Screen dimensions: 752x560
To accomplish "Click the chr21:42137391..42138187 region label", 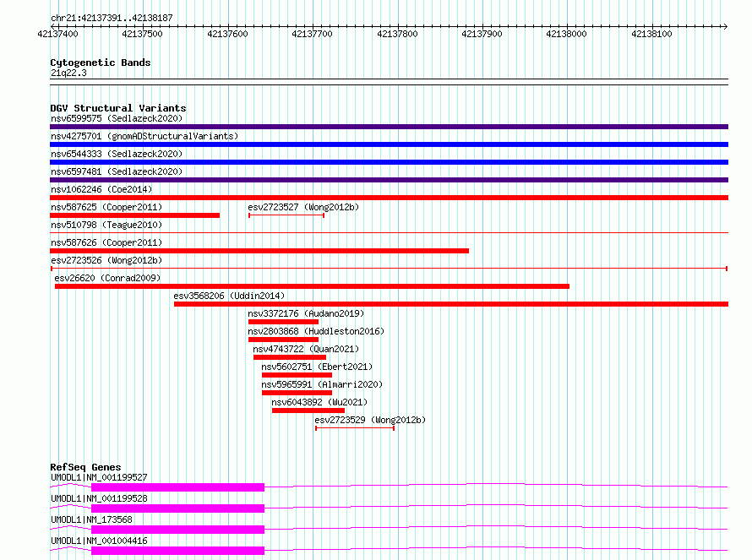I will 112,18.
